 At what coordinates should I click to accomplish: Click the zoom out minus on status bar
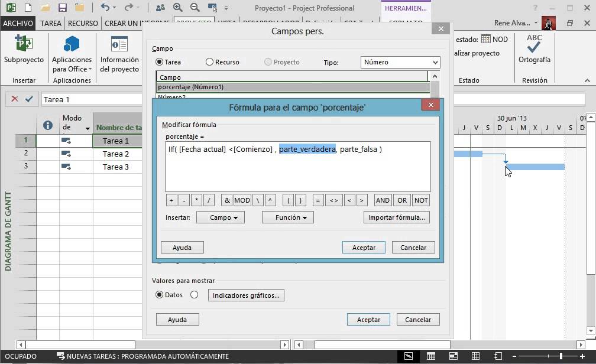(514, 356)
